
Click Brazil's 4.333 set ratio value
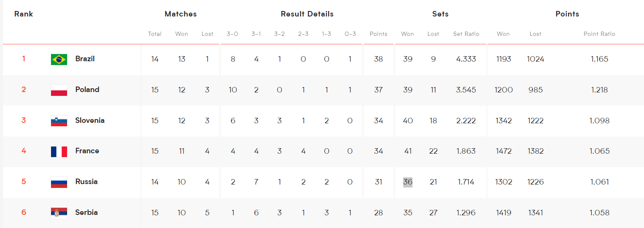point(466,59)
